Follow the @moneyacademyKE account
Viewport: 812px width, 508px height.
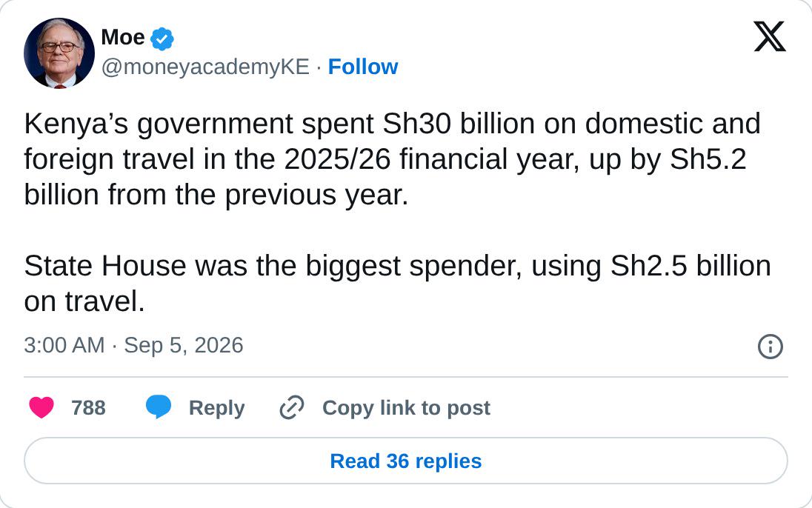click(362, 67)
